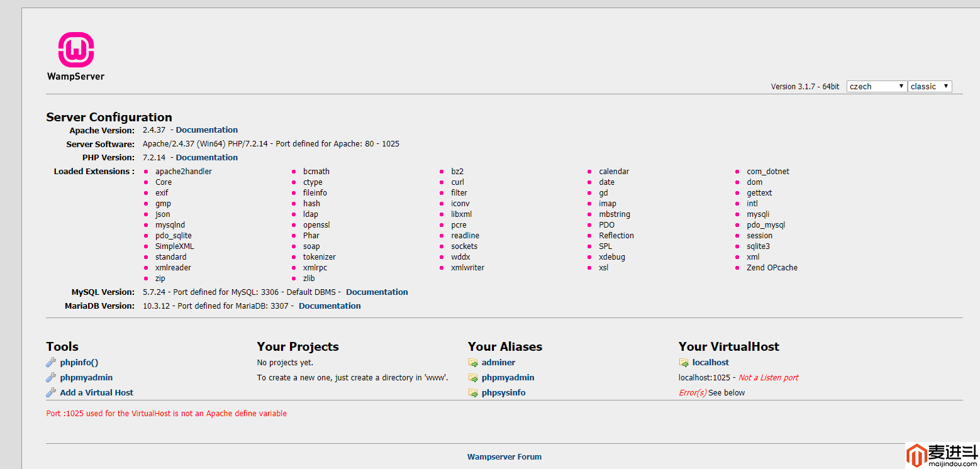Click the folder icon beside localhost VirtualHost

684,363
